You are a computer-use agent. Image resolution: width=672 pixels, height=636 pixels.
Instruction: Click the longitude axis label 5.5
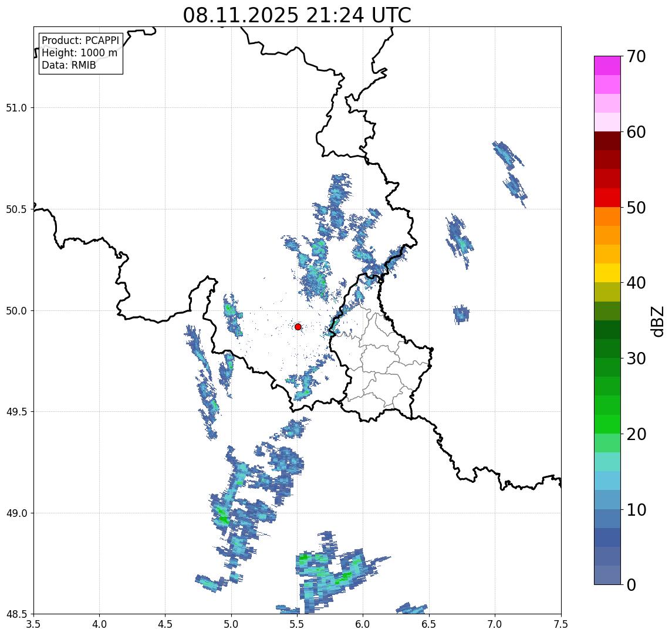point(298,624)
